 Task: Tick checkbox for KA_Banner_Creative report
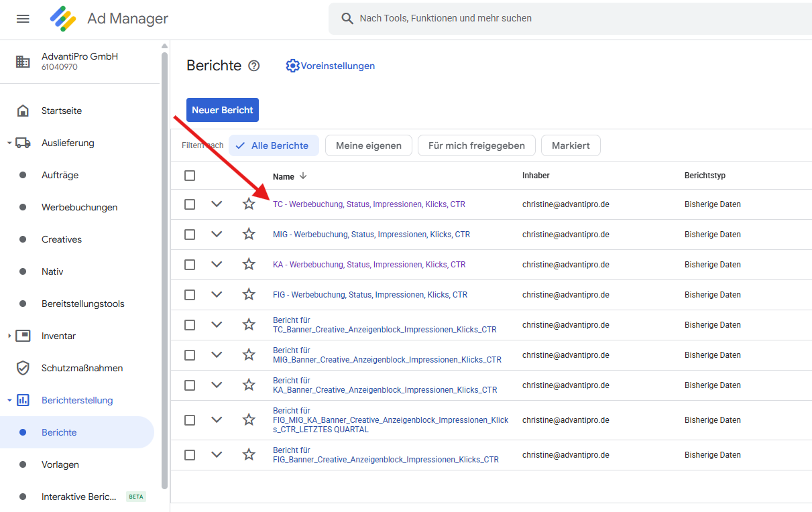click(x=190, y=385)
